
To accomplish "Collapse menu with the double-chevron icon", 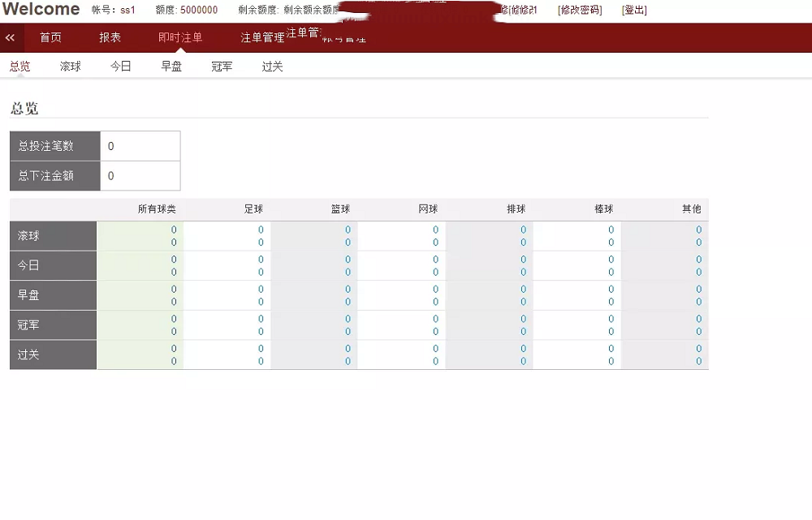I will (10, 37).
